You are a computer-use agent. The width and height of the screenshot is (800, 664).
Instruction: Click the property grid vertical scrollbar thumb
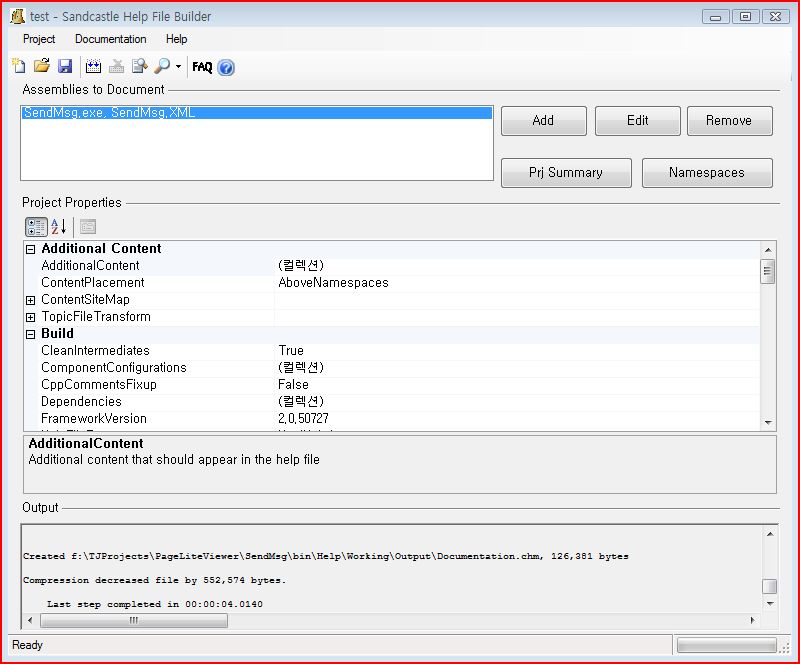(768, 271)
